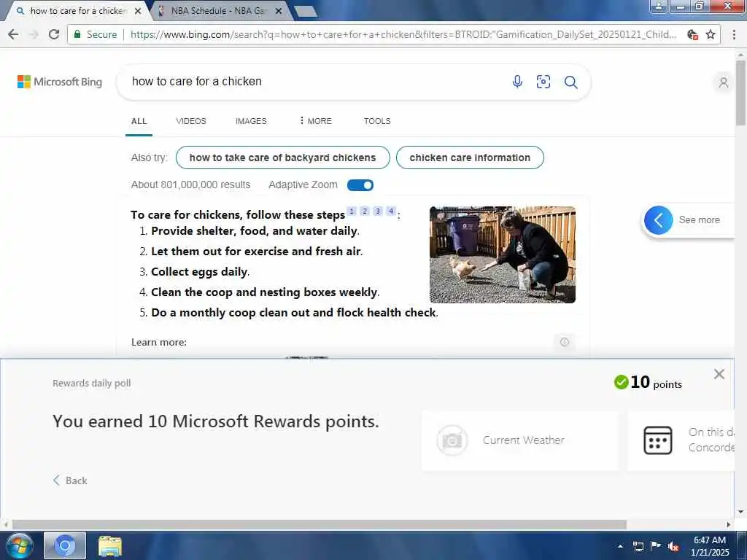
Task: Click the 'Learn more:' label
Action: 159,343
